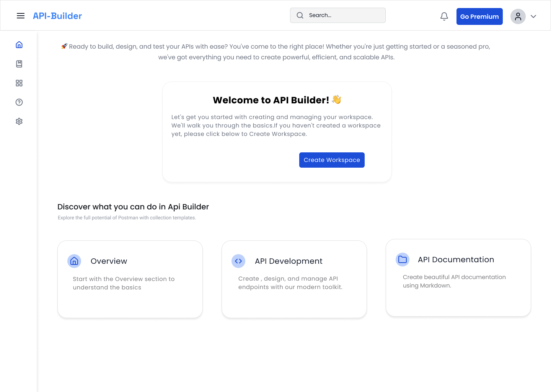Go to Home in the sidebar

point(19,45)
